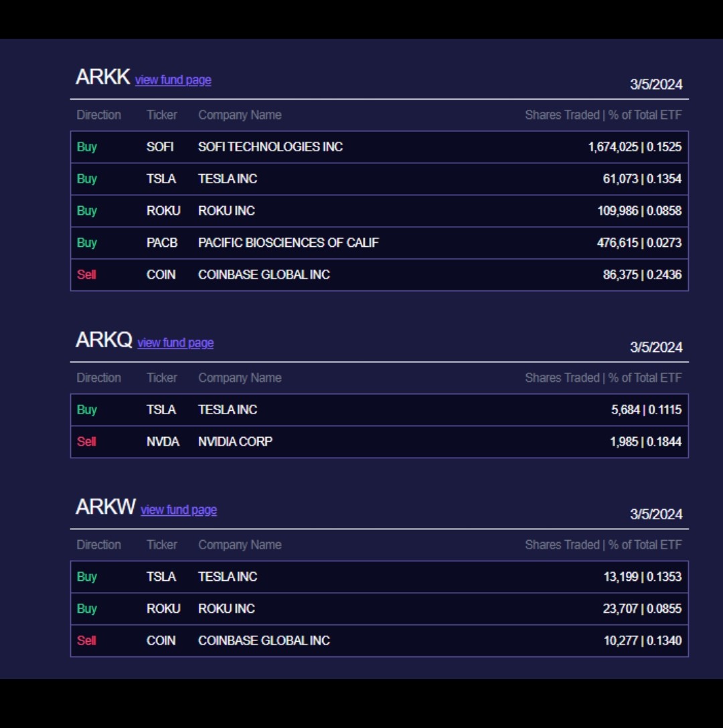Click PACIFIC BIOSCIENCES OF CALIF name
The image size is (723, 728).
point(289,243)
